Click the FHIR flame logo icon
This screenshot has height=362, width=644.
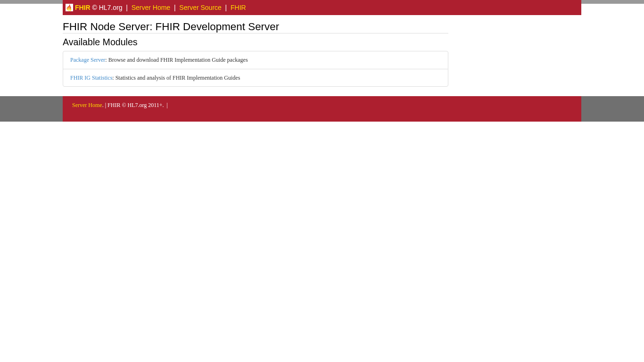pyautogui.click(x=69, y=8)
